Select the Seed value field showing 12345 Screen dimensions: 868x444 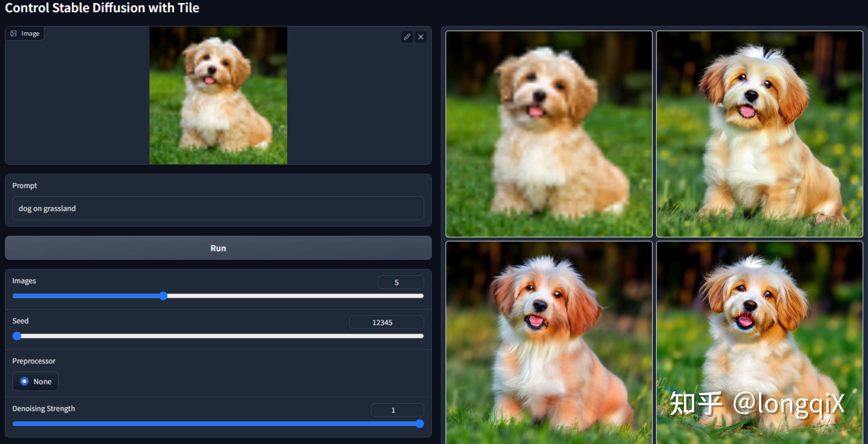(x=386, y=322)
